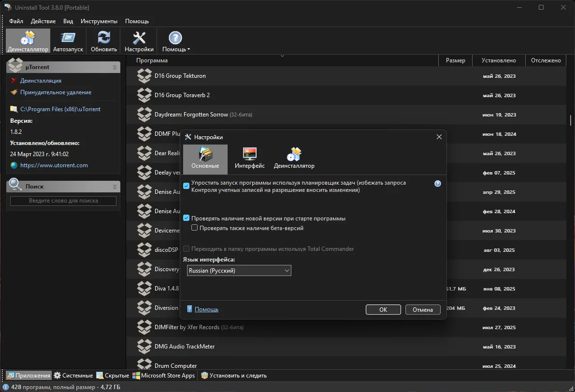Screen dimensions: 575x392
Task: Expand the Помощь toolbar dropdown arrow
Action: [188, 49]
